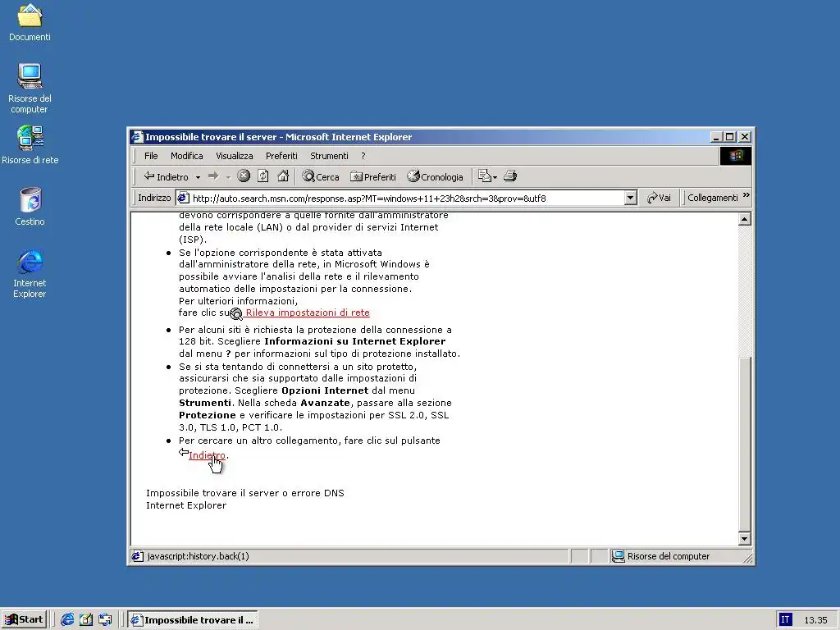This screenshot has width=840, height=630.
Task: Click the Indietro back toolbar button
Action: click(x=166, y=176)
